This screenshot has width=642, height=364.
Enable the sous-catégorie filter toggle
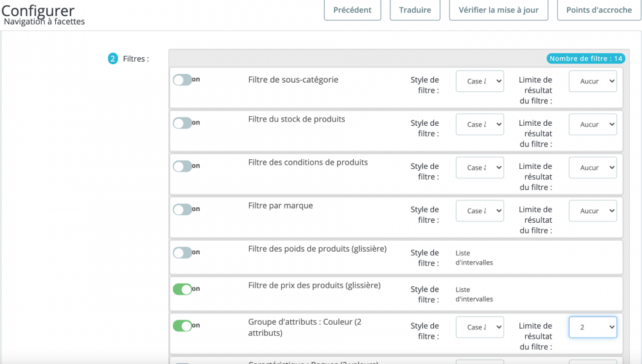pyautogui.click(x=182, y=80)
